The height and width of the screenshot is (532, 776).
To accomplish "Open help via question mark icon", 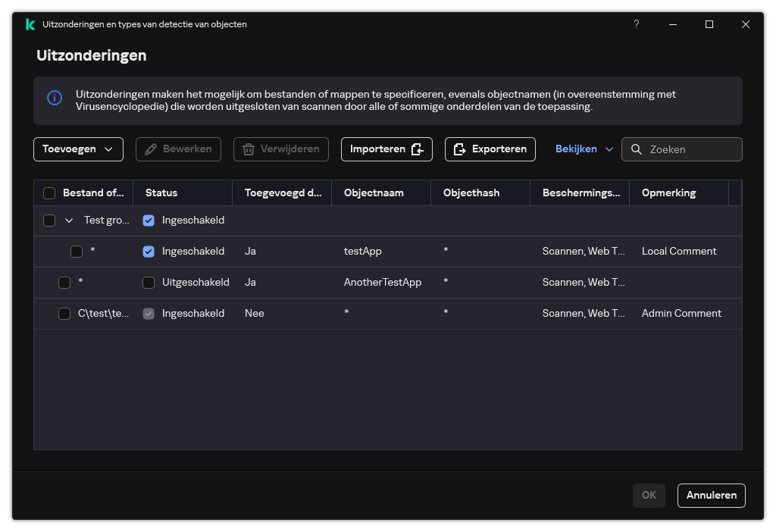I will (636, 24).
